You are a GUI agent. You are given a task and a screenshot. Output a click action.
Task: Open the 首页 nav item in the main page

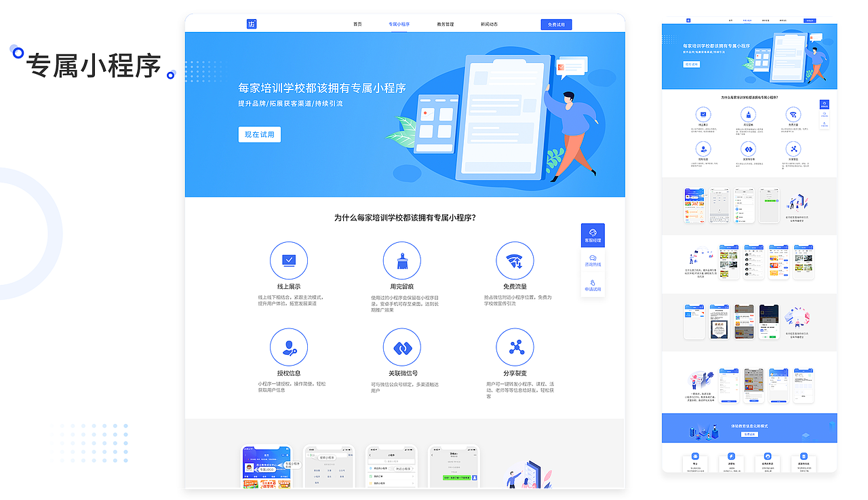pyautogui.click(x=357, y=24)
